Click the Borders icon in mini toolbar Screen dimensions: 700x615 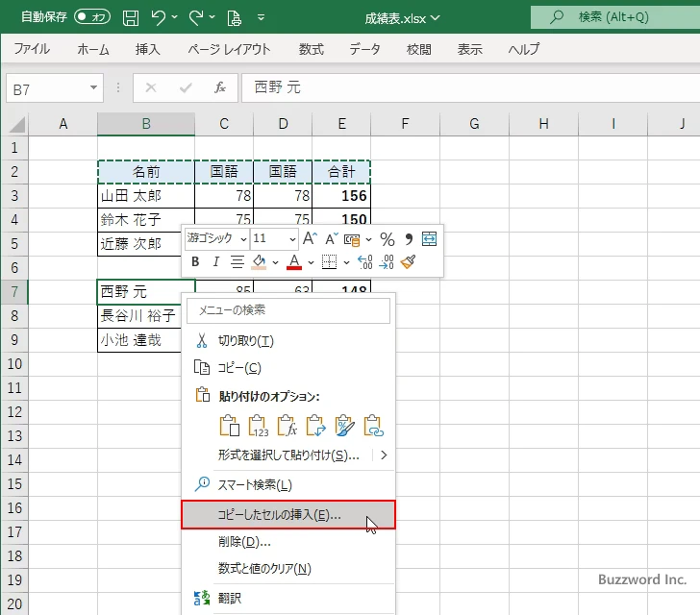click(x=329, y=262)
